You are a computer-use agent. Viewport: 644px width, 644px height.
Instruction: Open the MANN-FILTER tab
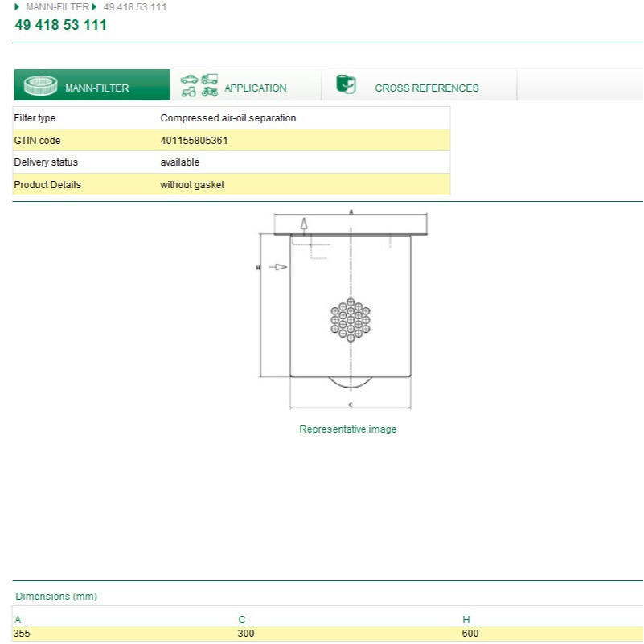coord(92,85)
